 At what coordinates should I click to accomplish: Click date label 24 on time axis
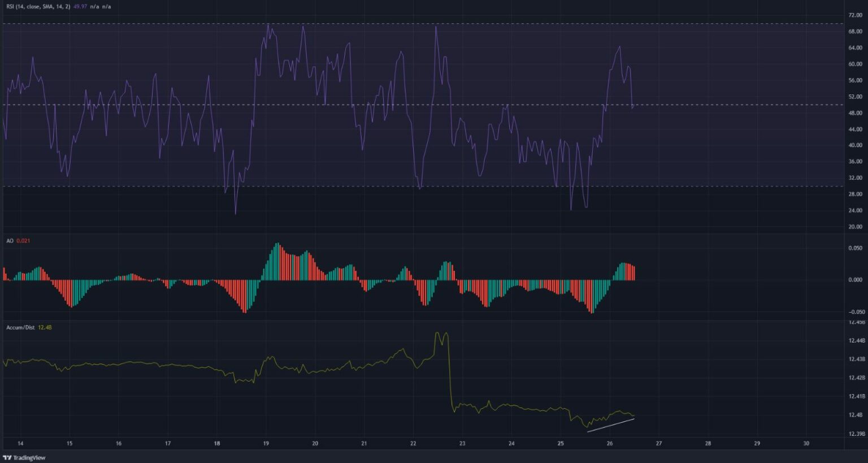click(511, 444)
